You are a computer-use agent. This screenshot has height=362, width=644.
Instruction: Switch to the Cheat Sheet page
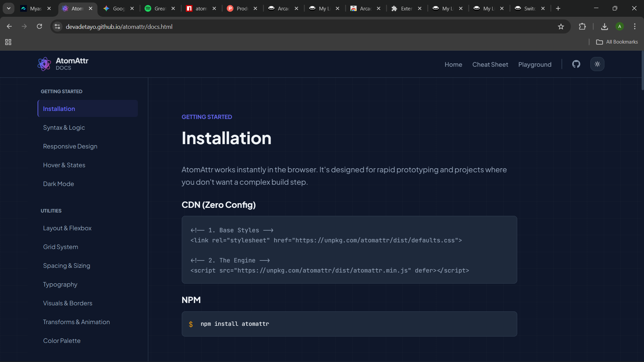click(490, 64)
